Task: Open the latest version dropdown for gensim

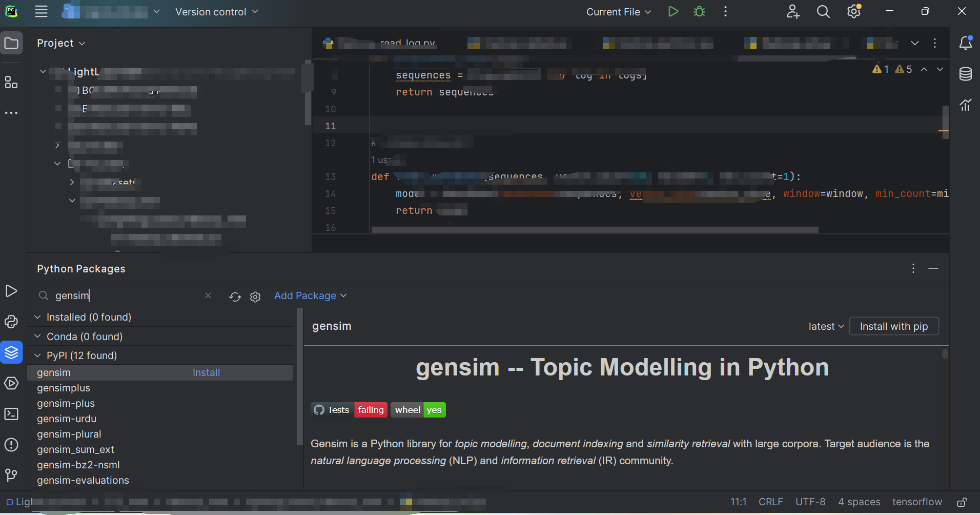Action: pos(825,326)
